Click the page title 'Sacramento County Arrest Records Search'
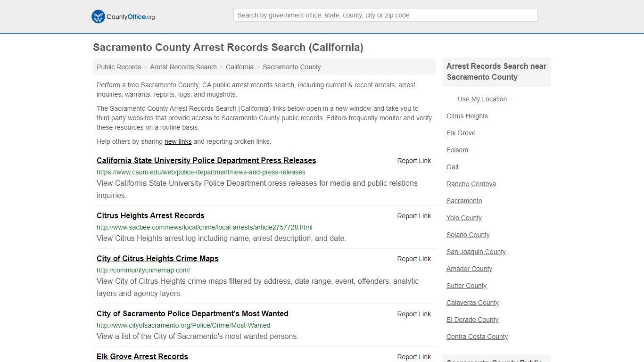644x362 pixels. 228,48
